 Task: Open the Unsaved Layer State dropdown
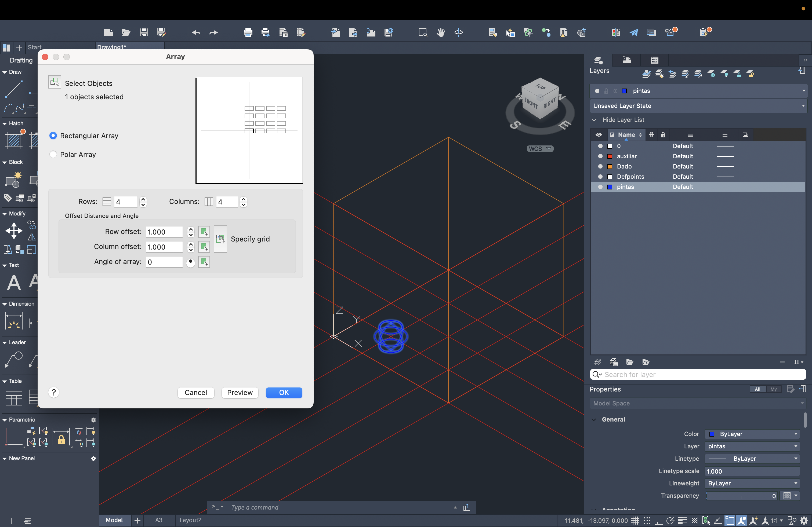[803, 106]
